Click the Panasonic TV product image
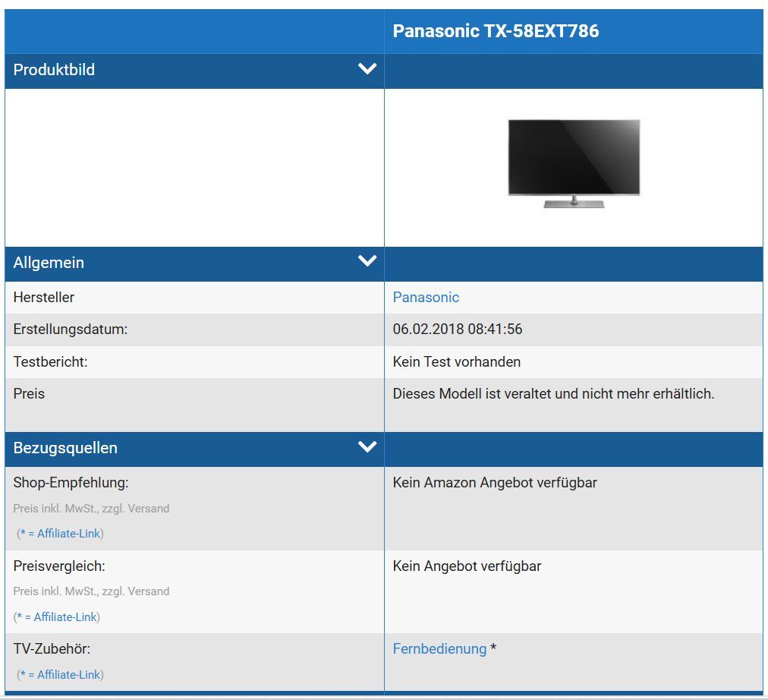 574,163
